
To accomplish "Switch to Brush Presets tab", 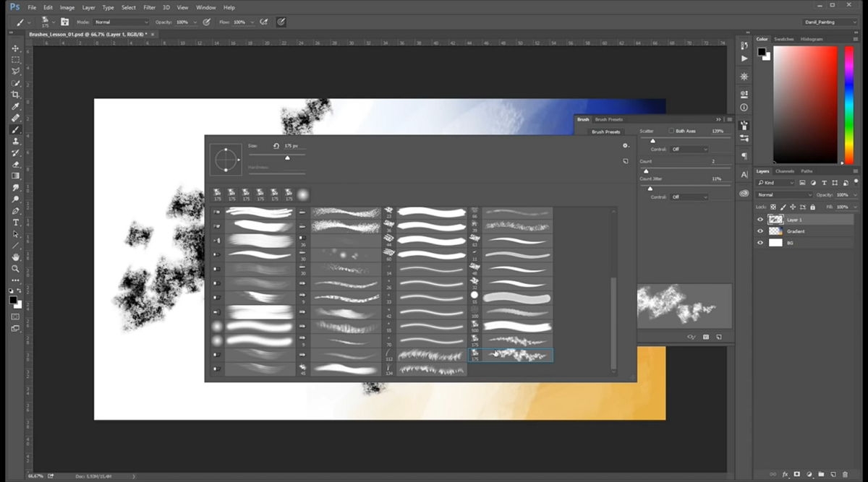I will [608, 119].
